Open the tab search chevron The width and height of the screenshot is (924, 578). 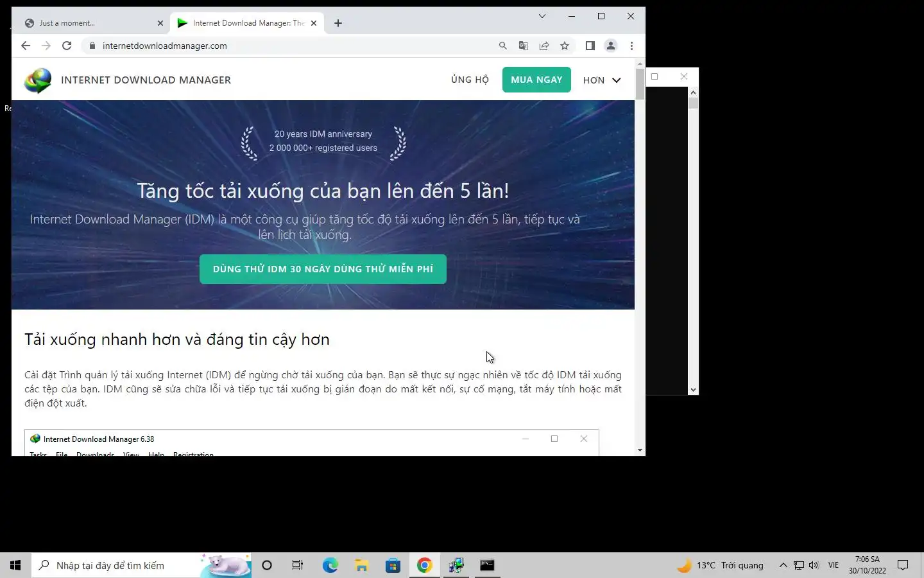pyautogui.click(x=542, y=16)
